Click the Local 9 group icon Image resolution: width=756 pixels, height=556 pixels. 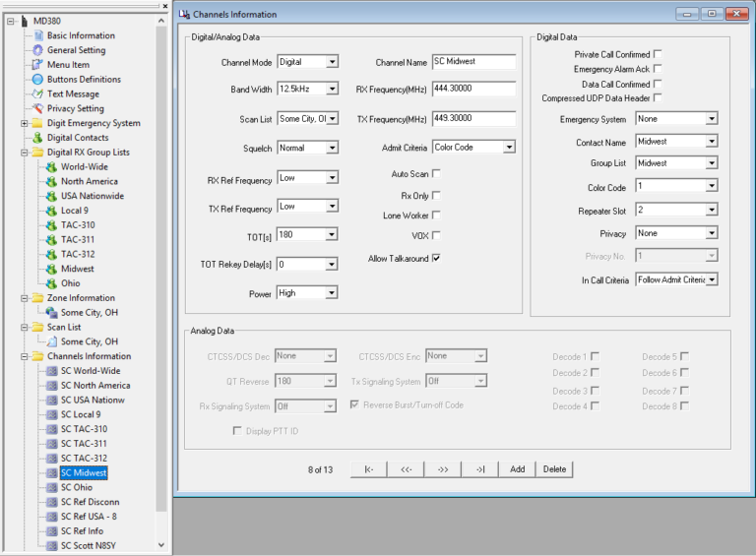click(51, 211)
